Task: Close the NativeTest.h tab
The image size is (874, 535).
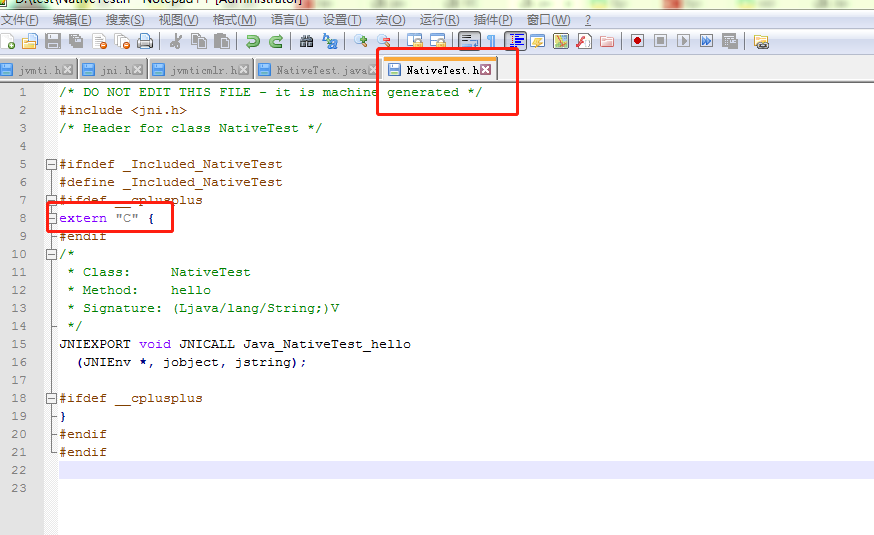Action: coord(485,70)
